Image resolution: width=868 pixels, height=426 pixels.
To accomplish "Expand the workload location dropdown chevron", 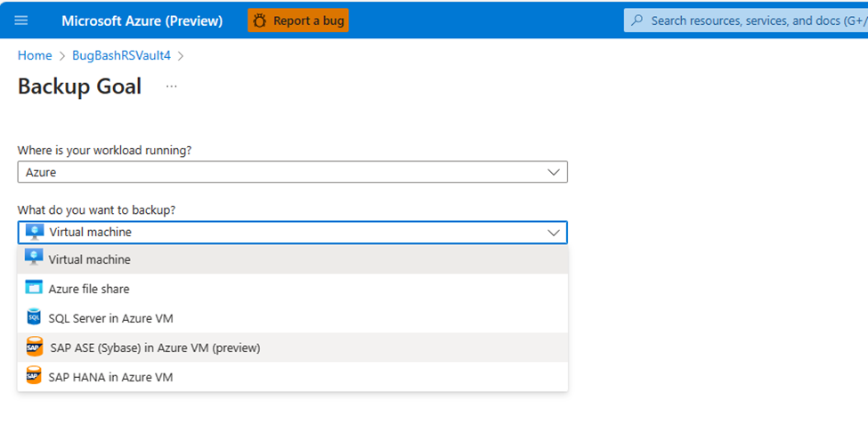I will [x=554, y=172].
